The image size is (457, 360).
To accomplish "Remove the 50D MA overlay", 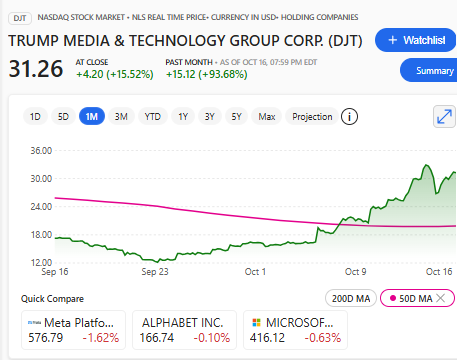I will [x=441, y=298].
